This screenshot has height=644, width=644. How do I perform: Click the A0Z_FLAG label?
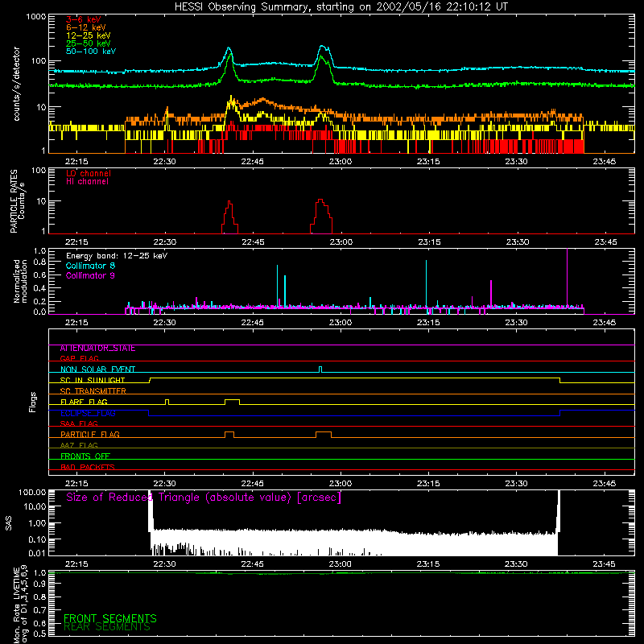[x=79, y=445]
